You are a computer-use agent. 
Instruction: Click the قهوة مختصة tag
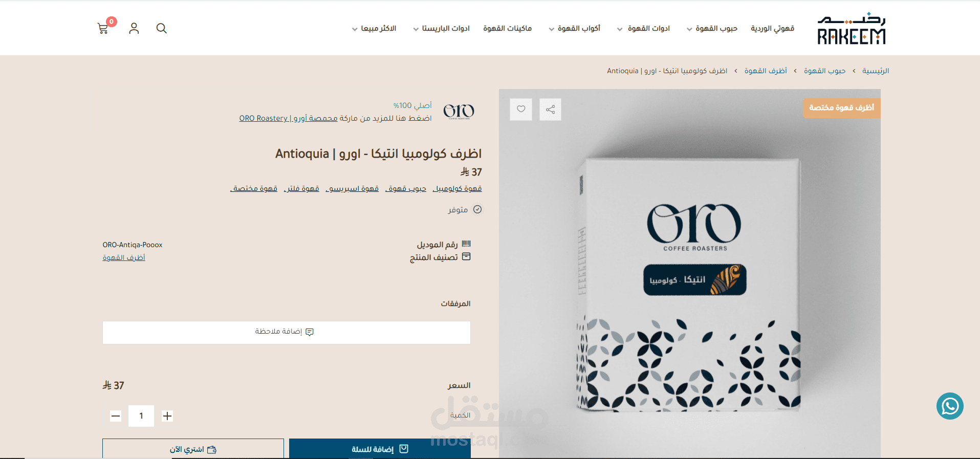click(254, 189)
